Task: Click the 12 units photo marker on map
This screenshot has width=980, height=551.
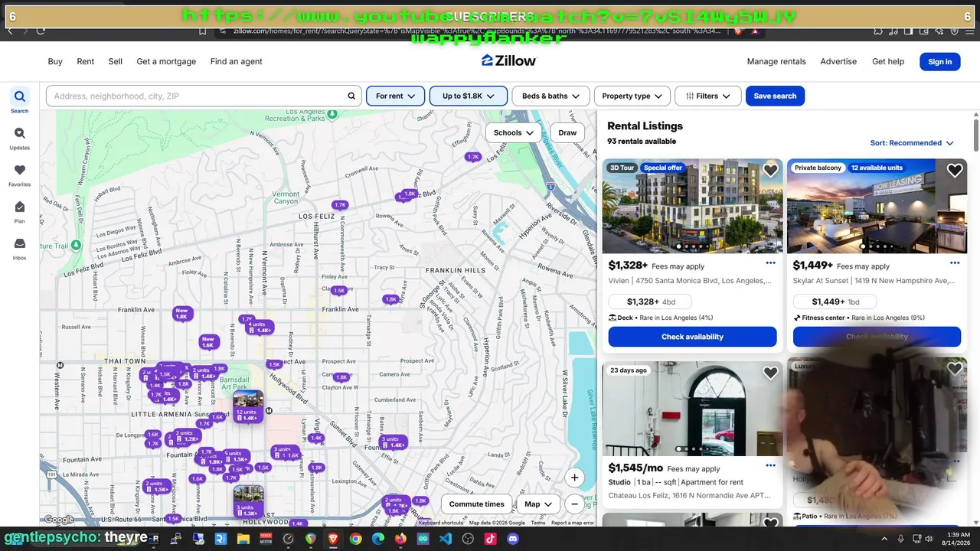Action: click(248, 406)
